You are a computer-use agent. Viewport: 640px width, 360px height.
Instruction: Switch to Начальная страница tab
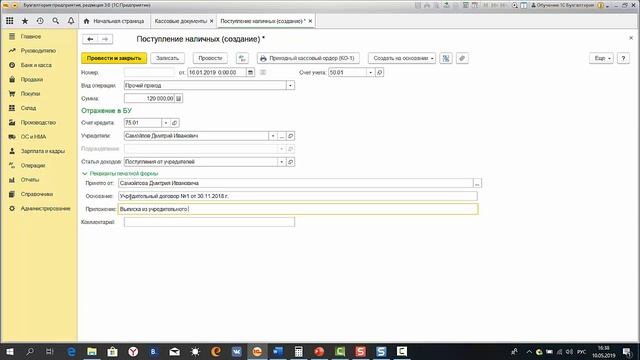(114, 21)
